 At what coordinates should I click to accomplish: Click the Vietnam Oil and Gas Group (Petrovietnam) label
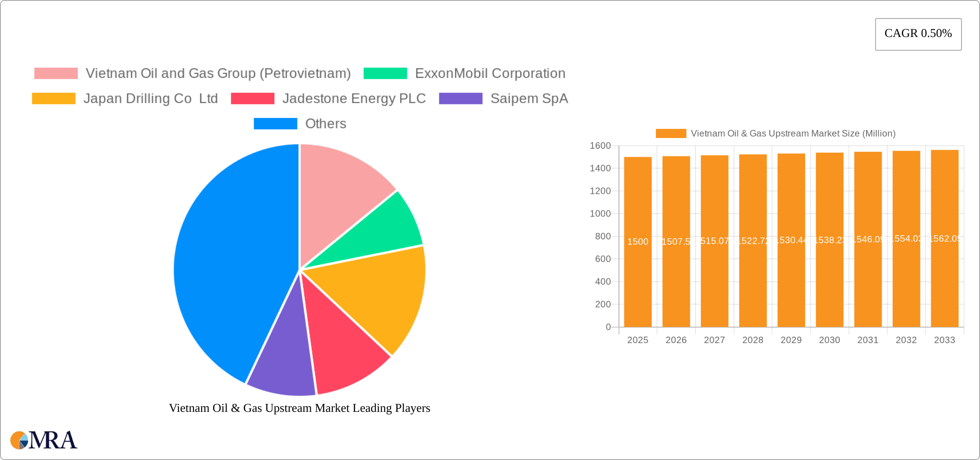tap(218, 74)
